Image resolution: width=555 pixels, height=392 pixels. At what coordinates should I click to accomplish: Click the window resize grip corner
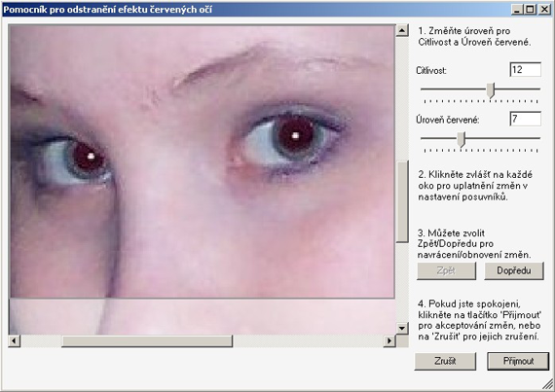(548, 384)
